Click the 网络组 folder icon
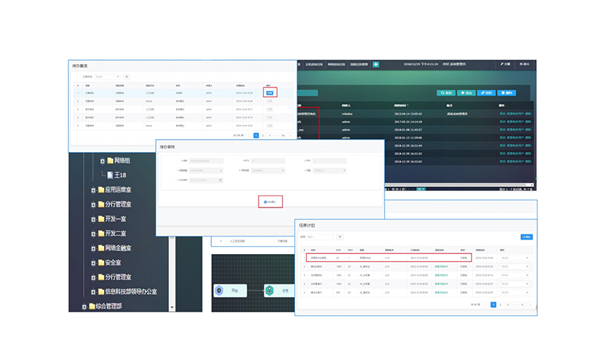612x364 pixels. [x=111, y=160]
